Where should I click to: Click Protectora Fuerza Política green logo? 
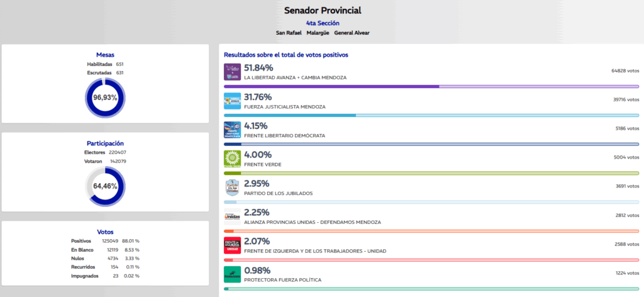(233, 274)
